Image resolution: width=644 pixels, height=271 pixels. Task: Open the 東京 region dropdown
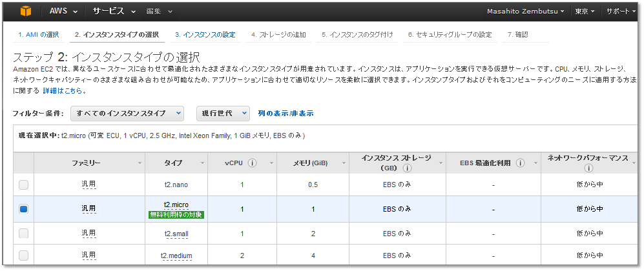[585, 12]
